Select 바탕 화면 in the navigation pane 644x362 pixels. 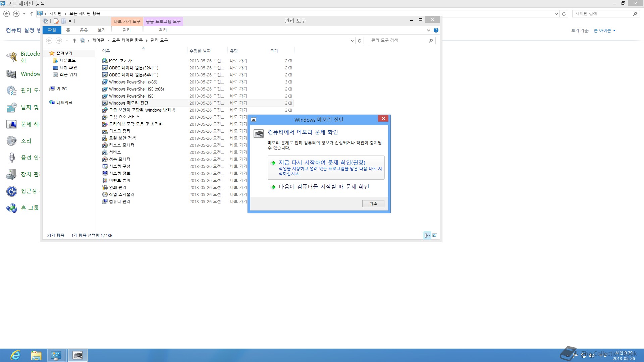click(x=68, y=67)
